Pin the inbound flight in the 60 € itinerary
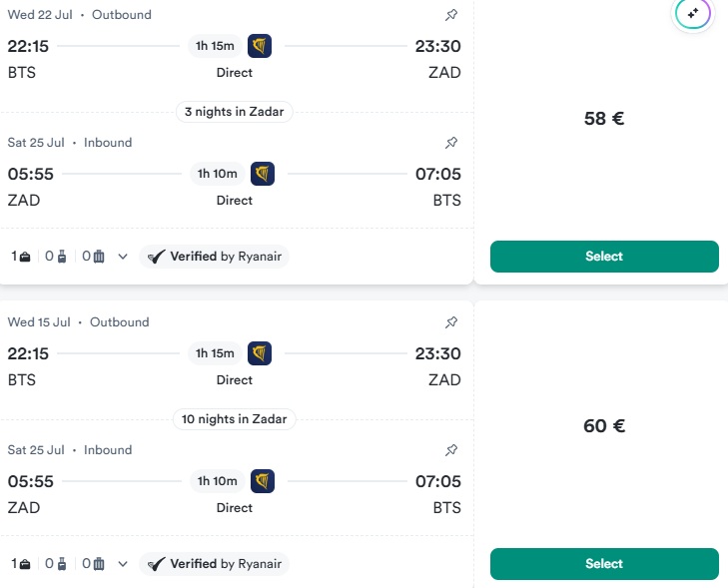 point(451,450)
